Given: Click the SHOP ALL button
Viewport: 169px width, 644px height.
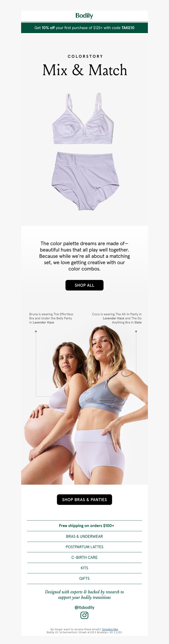Looking at the screenshot, I should [84, 285].
